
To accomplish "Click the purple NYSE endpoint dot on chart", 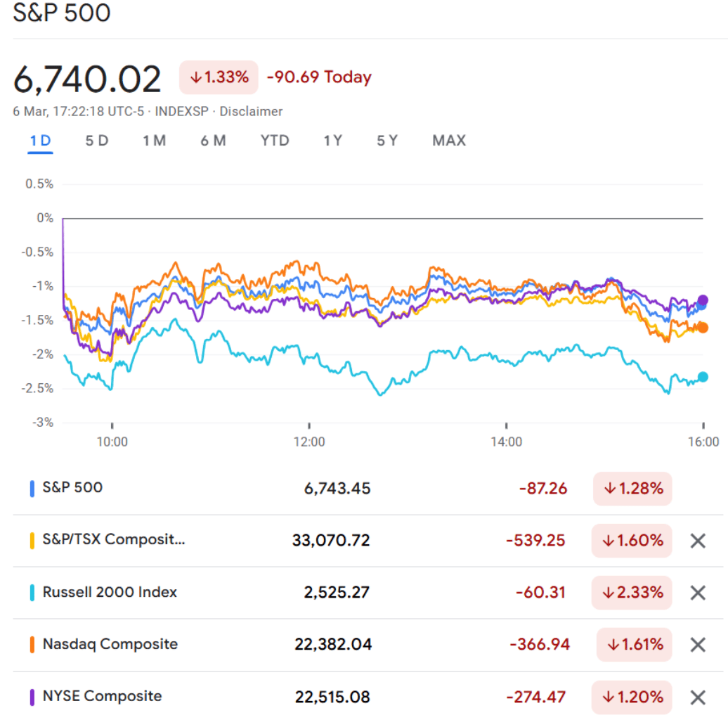I will [x=703, y=300].
